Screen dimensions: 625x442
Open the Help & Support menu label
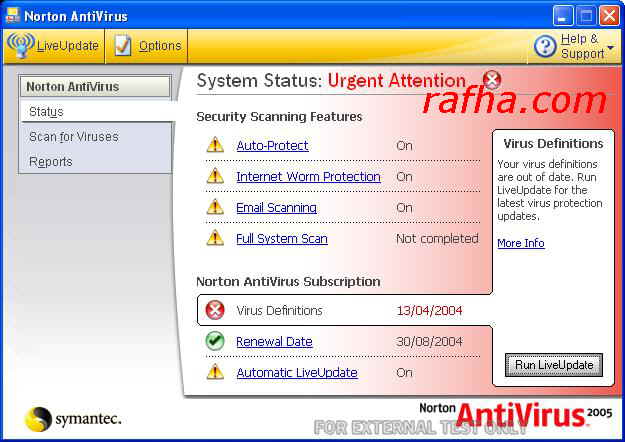click(x=582, y=46)
